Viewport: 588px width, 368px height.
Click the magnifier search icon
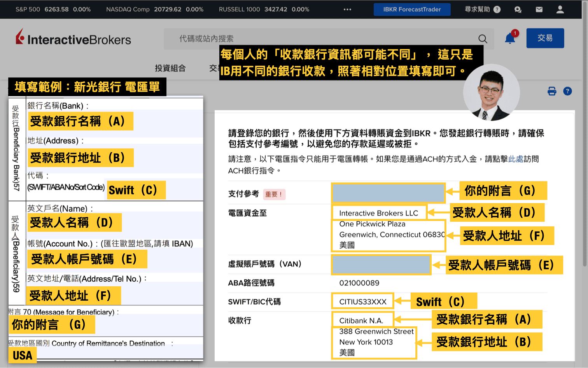point(483,39)
